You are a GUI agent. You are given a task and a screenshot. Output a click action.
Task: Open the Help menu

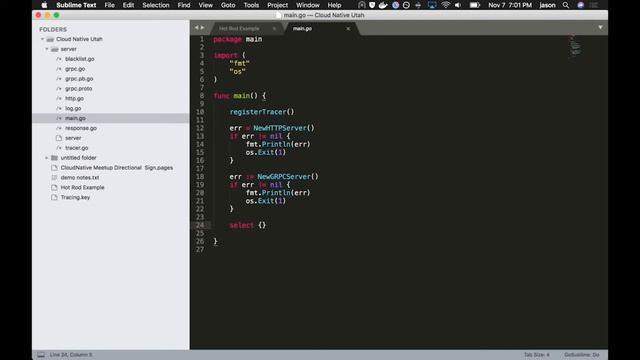tap(334, 5)
